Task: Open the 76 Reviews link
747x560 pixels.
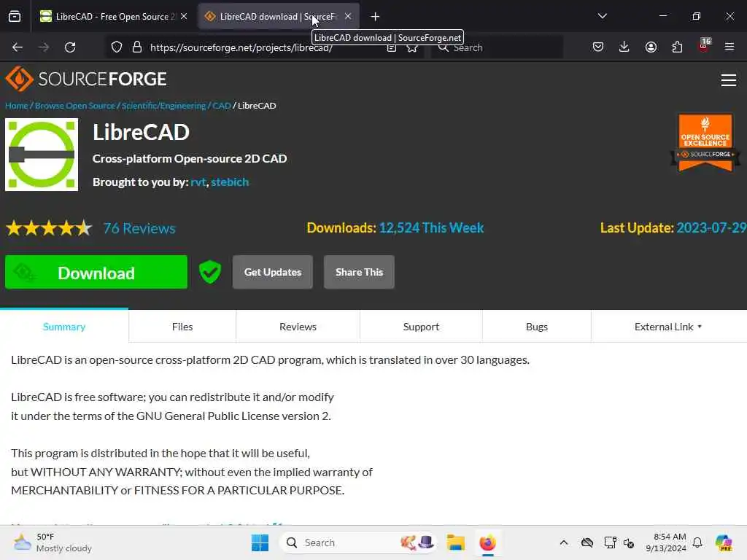Action: [139, 228]
